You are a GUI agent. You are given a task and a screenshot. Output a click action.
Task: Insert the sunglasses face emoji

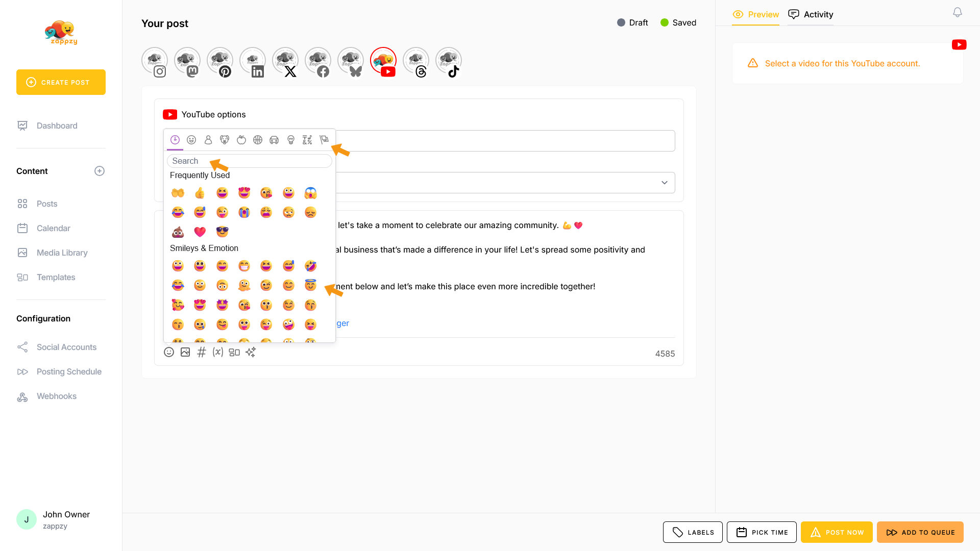tap(222, 232)
